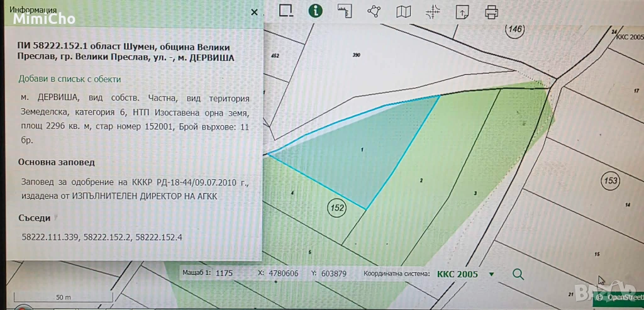Click the coordinate grid tool icon
The width and height of the screenshot is (644, 310).
[x=433, y=11]
